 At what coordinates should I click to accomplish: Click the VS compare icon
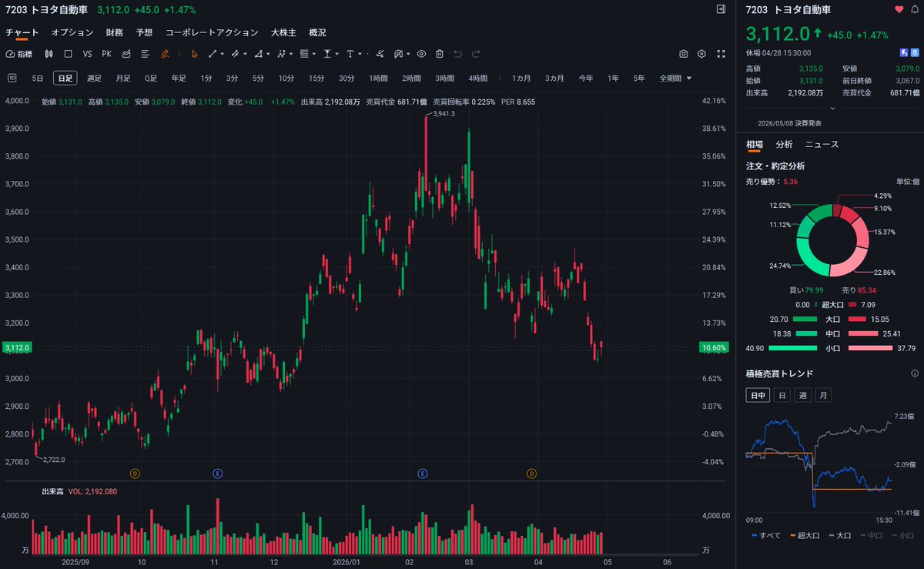[x=87, y=54]
